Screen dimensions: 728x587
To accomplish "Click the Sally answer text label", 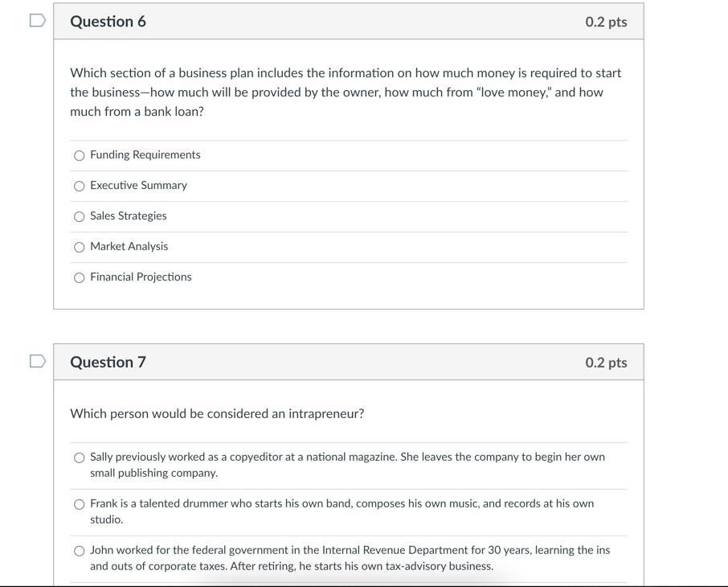I will click(x=346, y=465).
